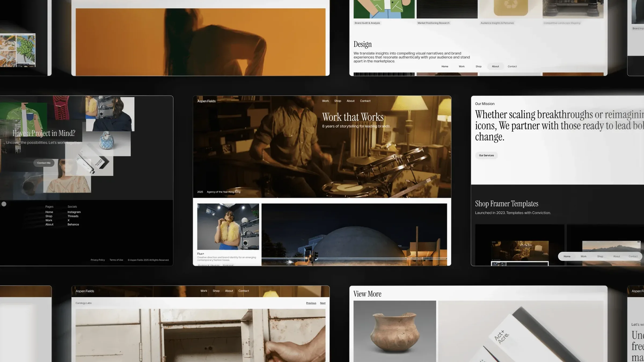Open the Behance social link in the footer

[73, 224]
